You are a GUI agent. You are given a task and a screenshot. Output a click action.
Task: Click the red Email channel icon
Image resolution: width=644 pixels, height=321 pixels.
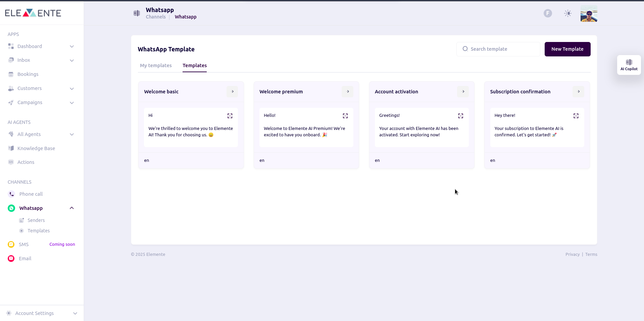[x=11, y=259]
